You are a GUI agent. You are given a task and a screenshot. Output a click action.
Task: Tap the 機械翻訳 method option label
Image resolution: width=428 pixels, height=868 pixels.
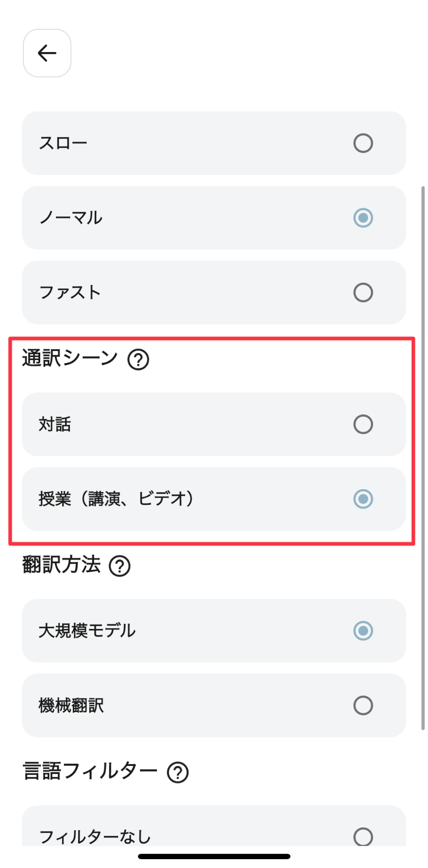click(71, 705)
